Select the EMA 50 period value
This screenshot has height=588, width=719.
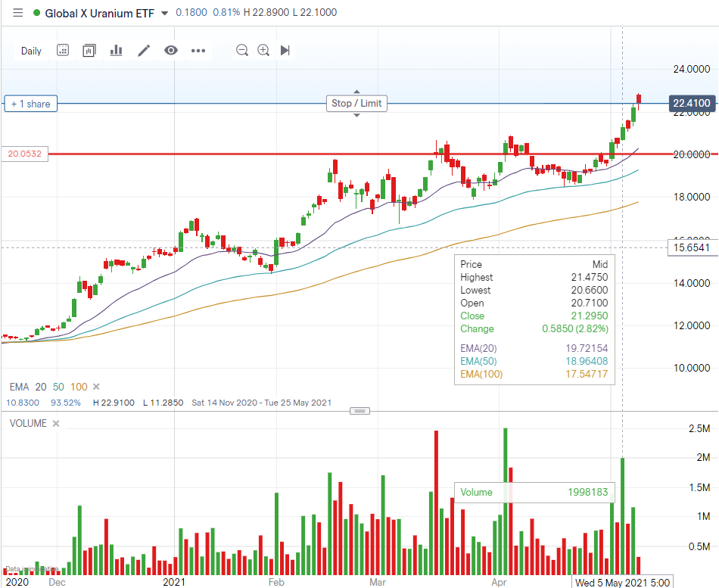click(x=58, y=387)
